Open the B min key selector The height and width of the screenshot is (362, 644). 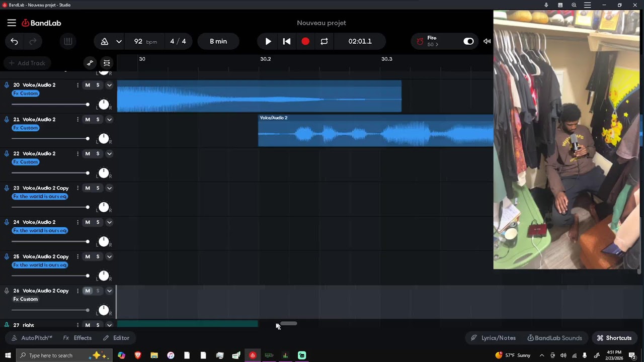(x=218, y=41)
